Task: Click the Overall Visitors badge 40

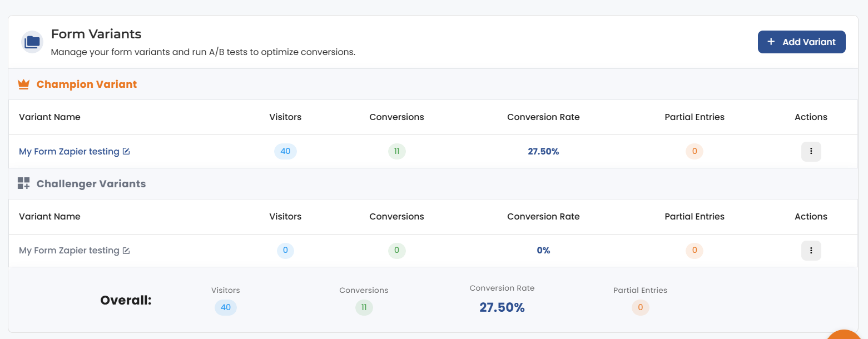Action: [x=226, y=307]
